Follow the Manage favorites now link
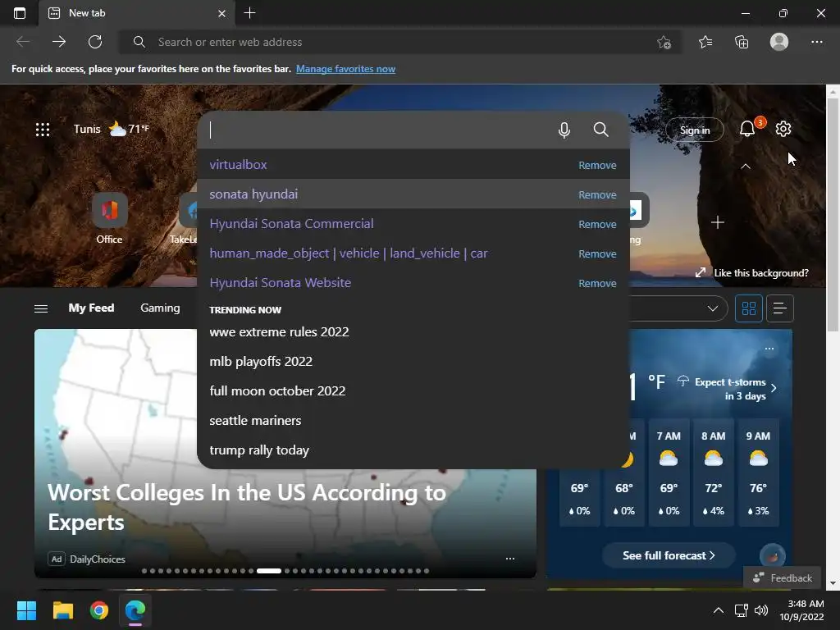 (x=345, y=69)
